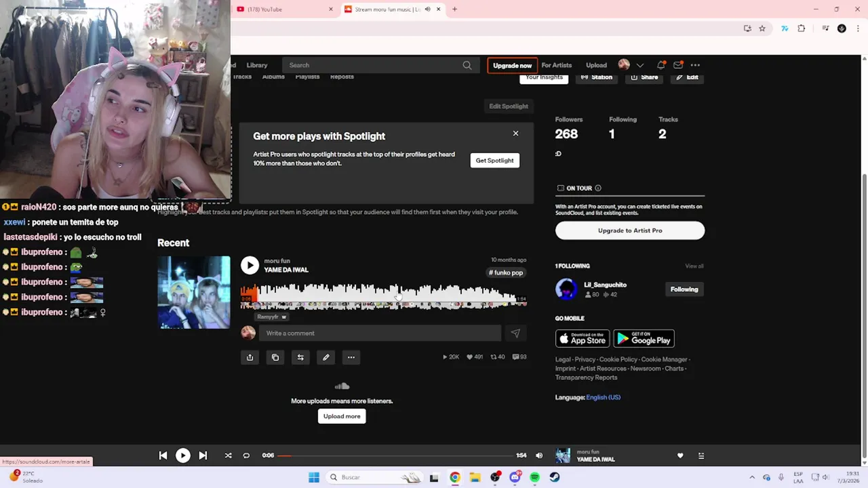Image resolution: width=868 pixels, height=488 pixels.
Task: Open the Windows Start menu
Action: click(314, 477)
